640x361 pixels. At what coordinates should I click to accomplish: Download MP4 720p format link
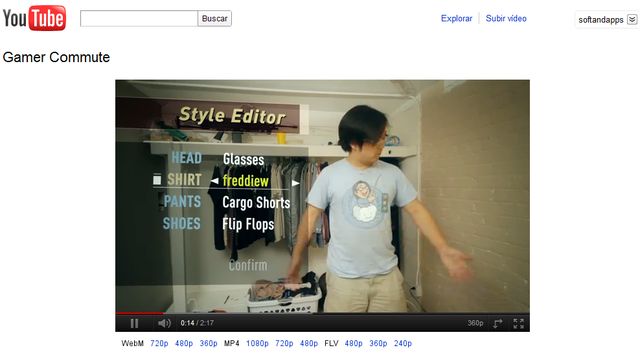[284, 343]
